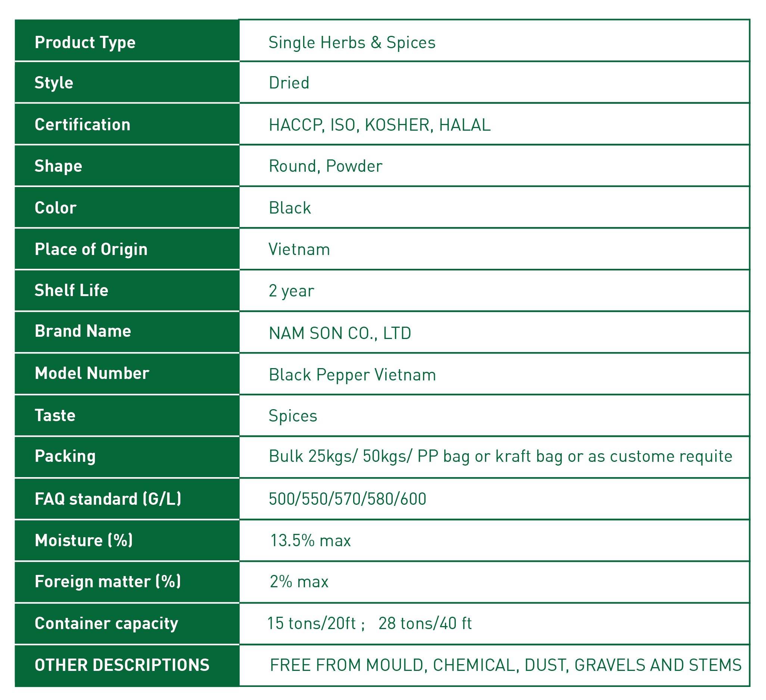Select the 2 year value
766x700 pixels.
tap(292, 291)
